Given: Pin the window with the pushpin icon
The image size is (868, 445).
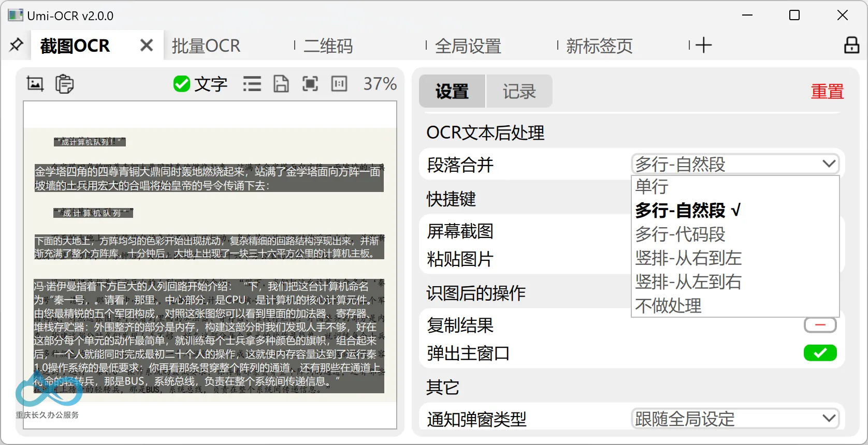Looking at the screenshot, I should click(x=16, y=46).
